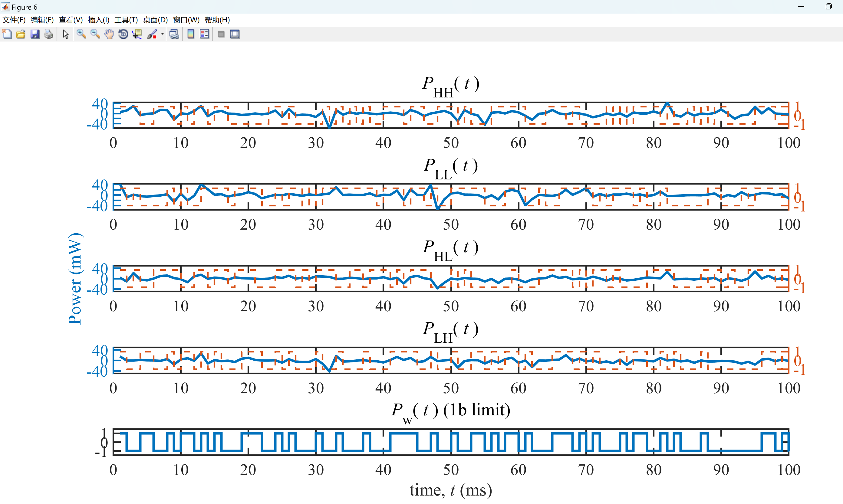The image size is (843, 504).
Task: Click the P_w(t) (1b limit) subplot title
Action: (451, 410)
